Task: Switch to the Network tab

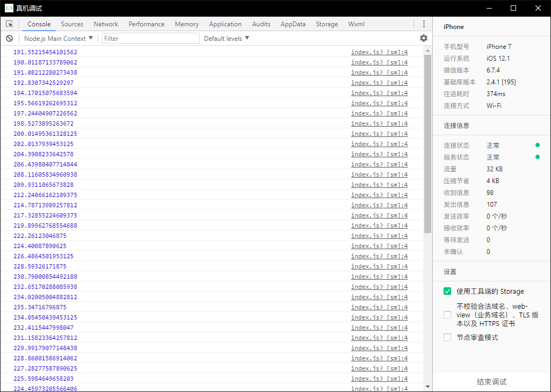Action: point(106,24)
